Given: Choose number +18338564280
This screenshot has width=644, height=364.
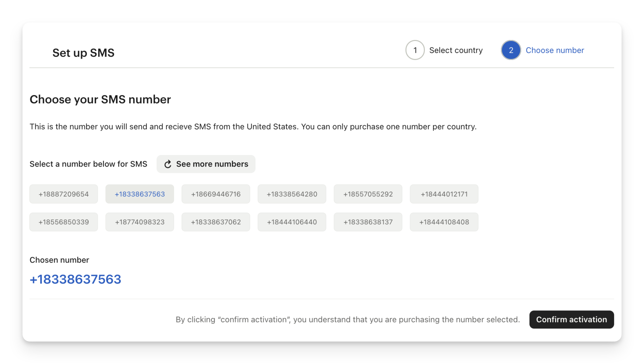Looking at the screenshot, I should pyautogui.click(x=292, y=194).
